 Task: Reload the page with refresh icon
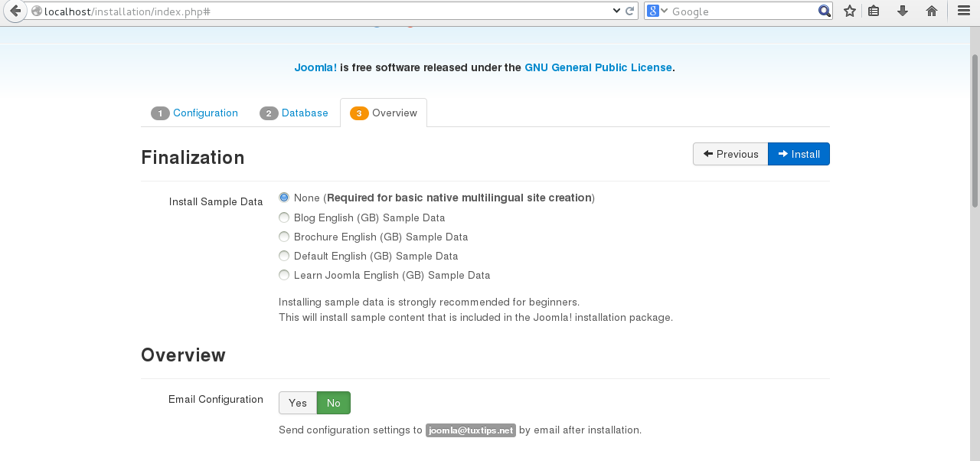[x=629, y=11]
